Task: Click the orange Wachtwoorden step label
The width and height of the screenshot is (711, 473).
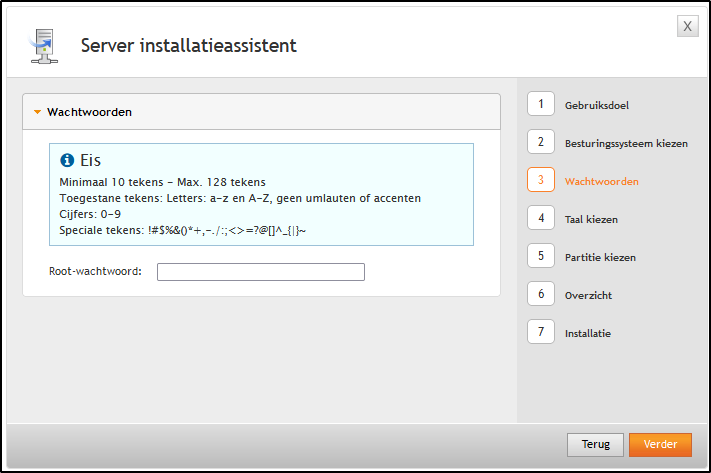Action: pyautogui.click(x=602, y=182)
